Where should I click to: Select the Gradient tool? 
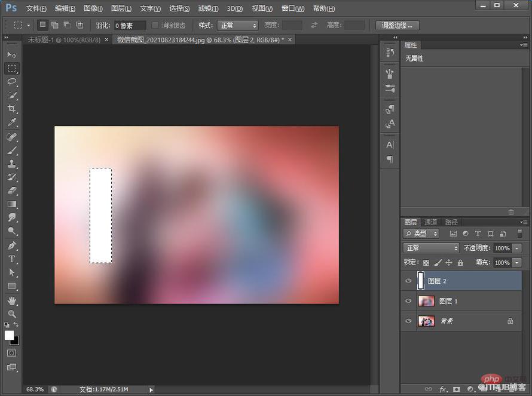12,204
